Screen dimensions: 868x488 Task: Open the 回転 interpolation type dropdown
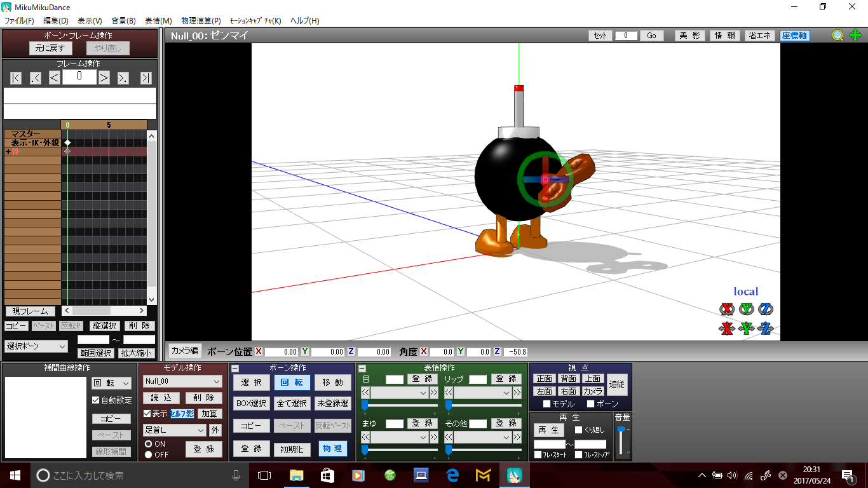(x=111, y=383)
